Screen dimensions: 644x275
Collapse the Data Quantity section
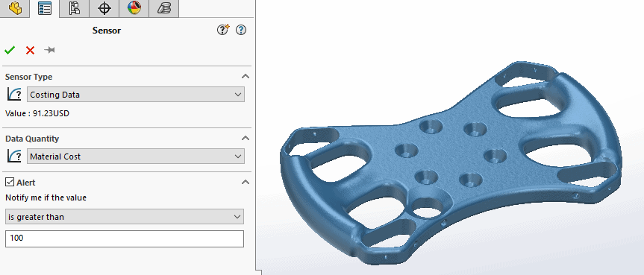click(x=246, y=138)
